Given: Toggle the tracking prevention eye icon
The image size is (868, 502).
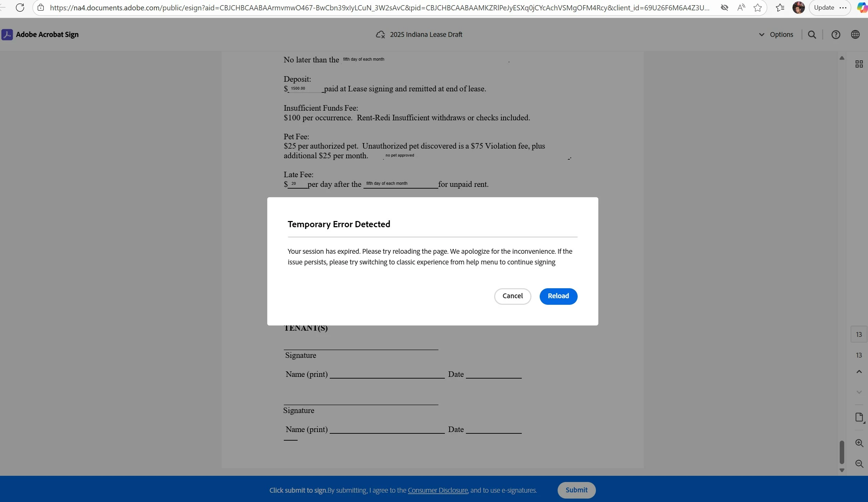Looking at the screenshot, I should click(x=724, y=8).
